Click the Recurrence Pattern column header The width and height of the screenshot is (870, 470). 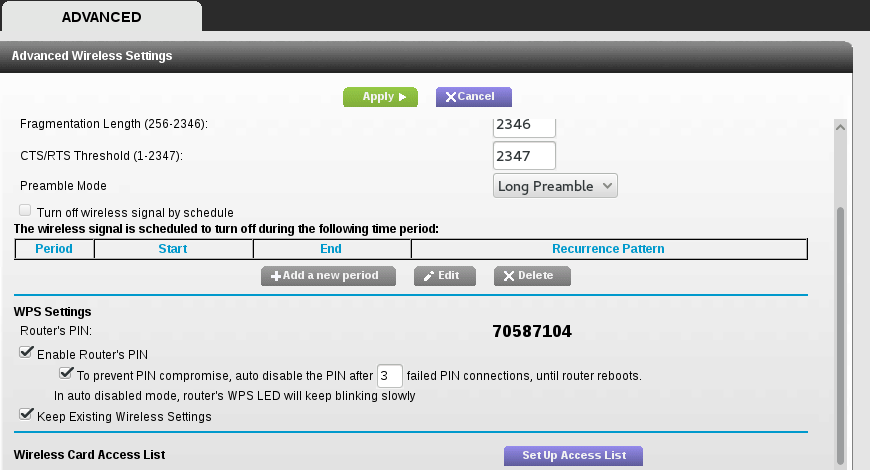pos(609,249)
